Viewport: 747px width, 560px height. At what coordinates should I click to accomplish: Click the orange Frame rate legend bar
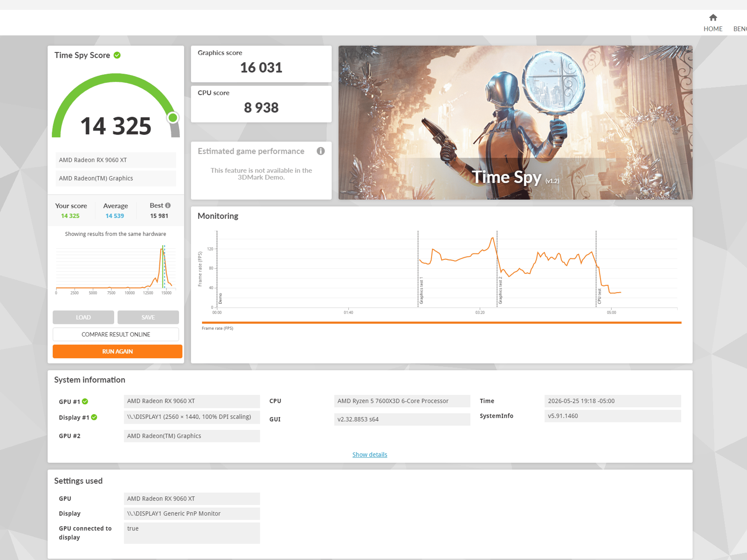click(441, 323)
